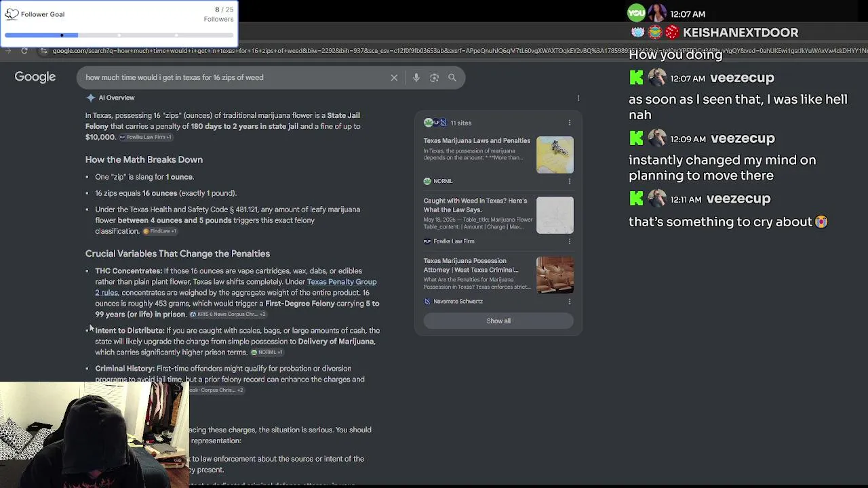Click the Fowlks Law Firm source name in sidebar
Image resolution: width=868 pixels, height=488 pixels.
point(454,241)
